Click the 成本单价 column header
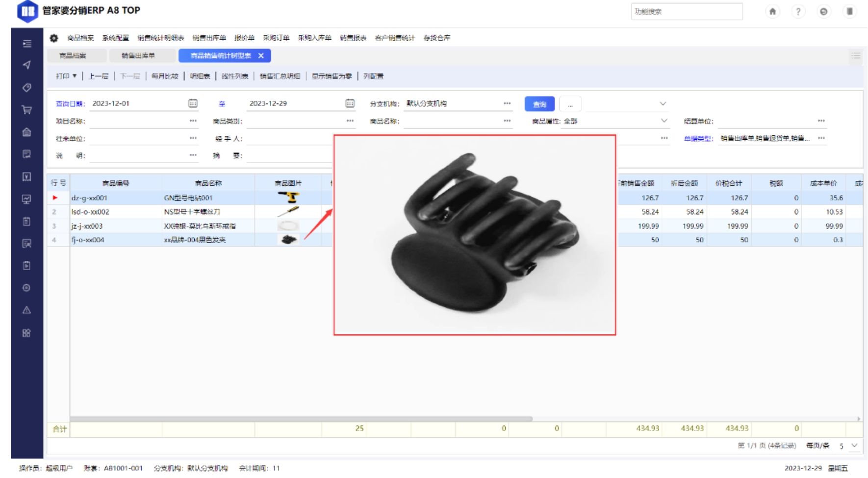 (823, 183)
